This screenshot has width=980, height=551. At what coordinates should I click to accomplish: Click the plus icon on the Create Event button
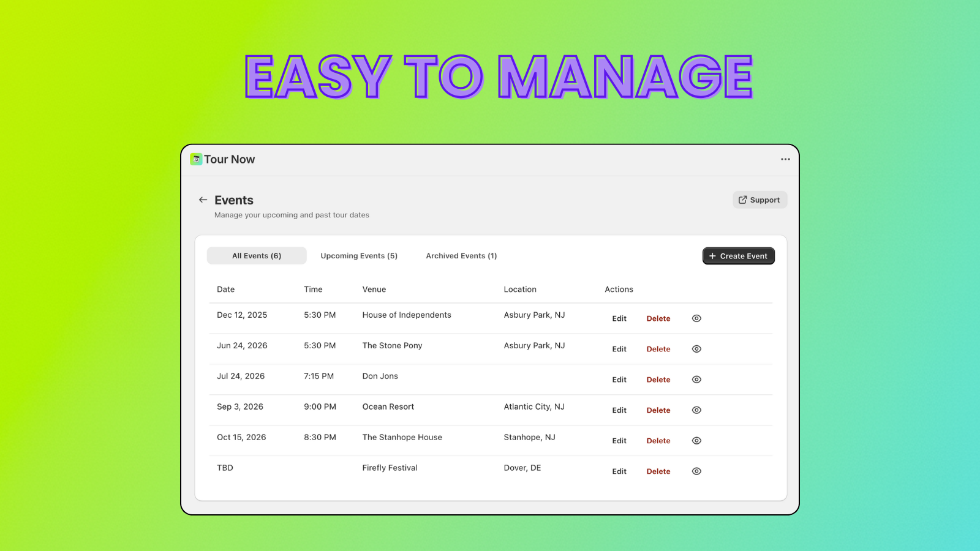(x=712, y=256)
